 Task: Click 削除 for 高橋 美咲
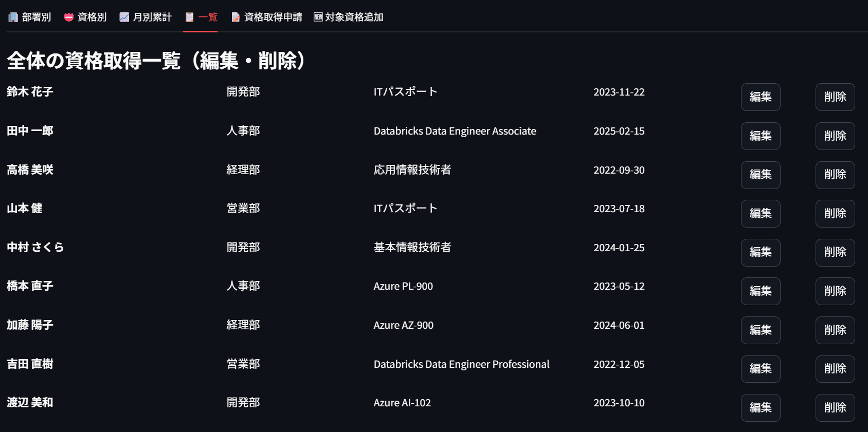click(835, 175)
